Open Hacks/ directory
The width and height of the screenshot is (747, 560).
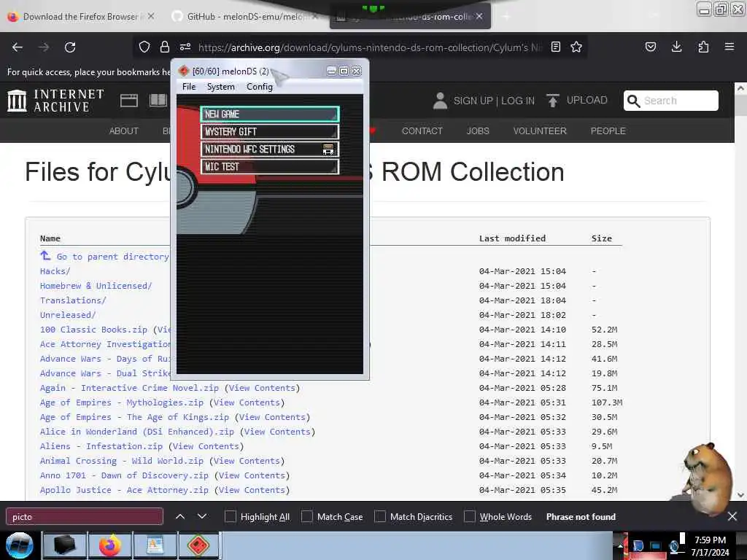click(x=55, y=271)
